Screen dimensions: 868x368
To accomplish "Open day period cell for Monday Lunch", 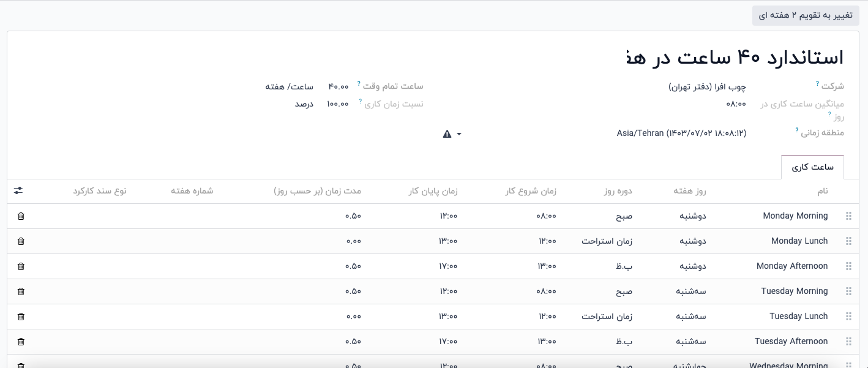I will tap(607, 241).
